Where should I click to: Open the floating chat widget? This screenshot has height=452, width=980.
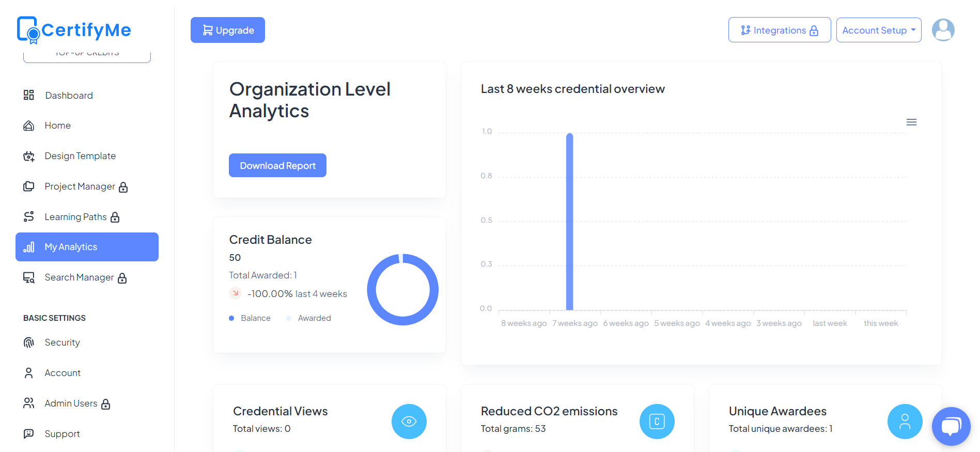[x=951, y=426]
